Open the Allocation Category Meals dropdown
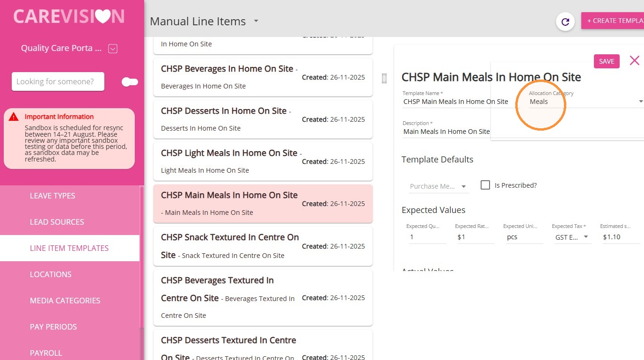 coord(586,101)
